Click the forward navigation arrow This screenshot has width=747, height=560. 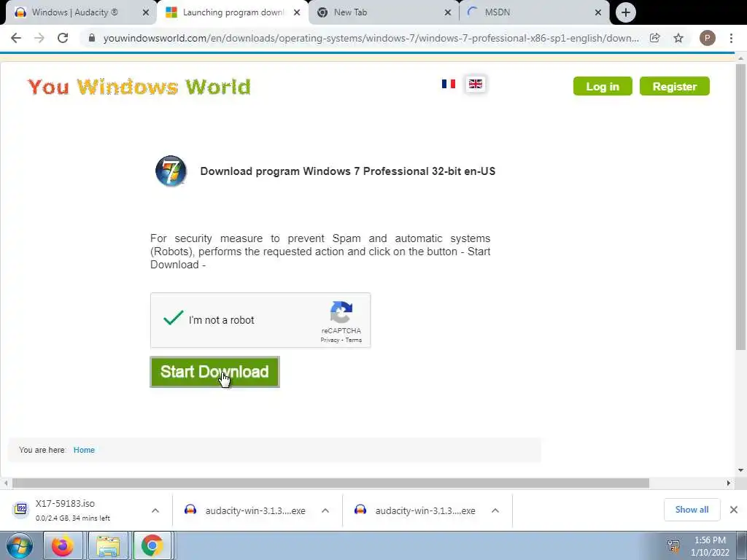coord(39,38)
